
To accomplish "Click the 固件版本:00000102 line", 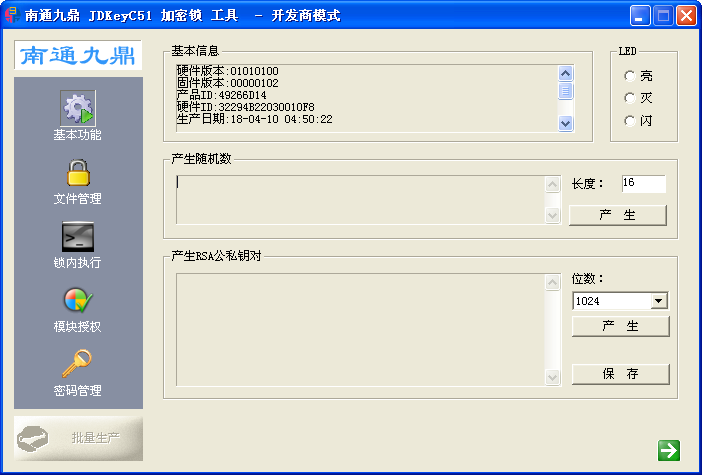I will click(x=227, y=83).
